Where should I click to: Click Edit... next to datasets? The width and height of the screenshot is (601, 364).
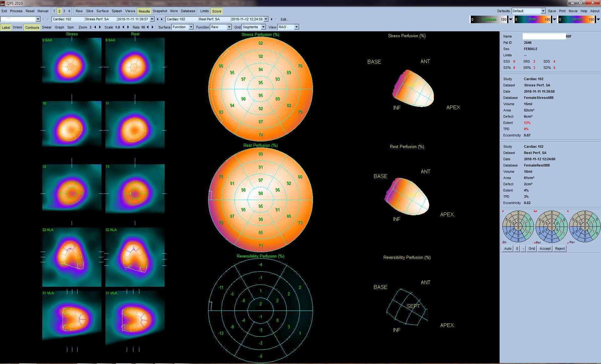click(285, 19)
